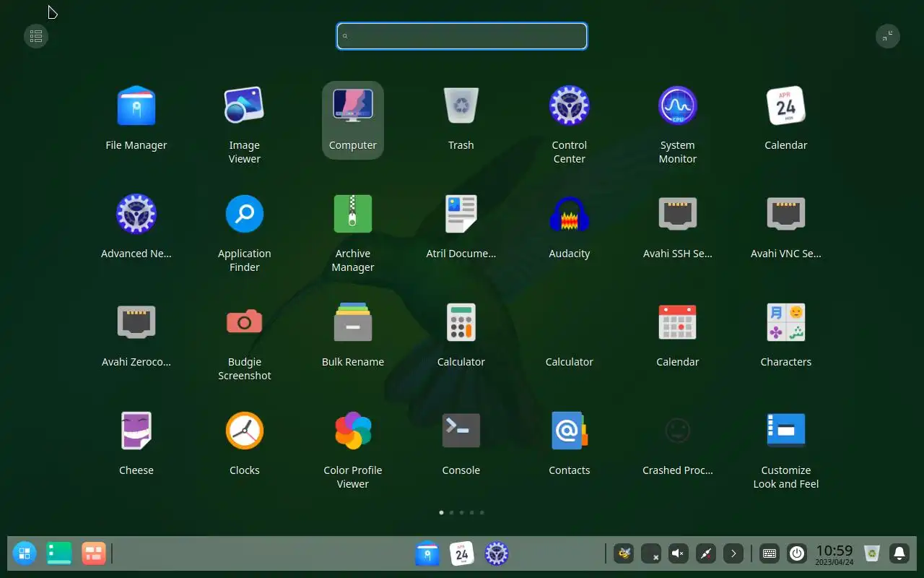Open the Characters app

click(786, 323)
